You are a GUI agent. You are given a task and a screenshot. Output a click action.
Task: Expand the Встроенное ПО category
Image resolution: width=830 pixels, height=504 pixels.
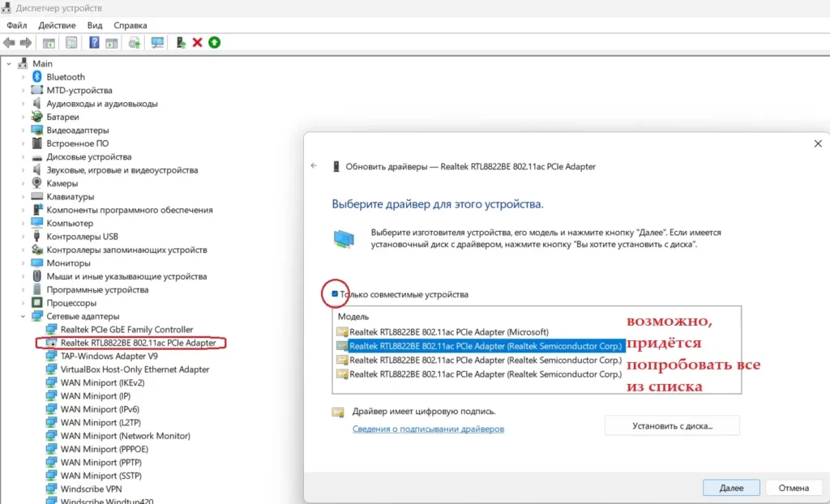click(x=23, y=143)
